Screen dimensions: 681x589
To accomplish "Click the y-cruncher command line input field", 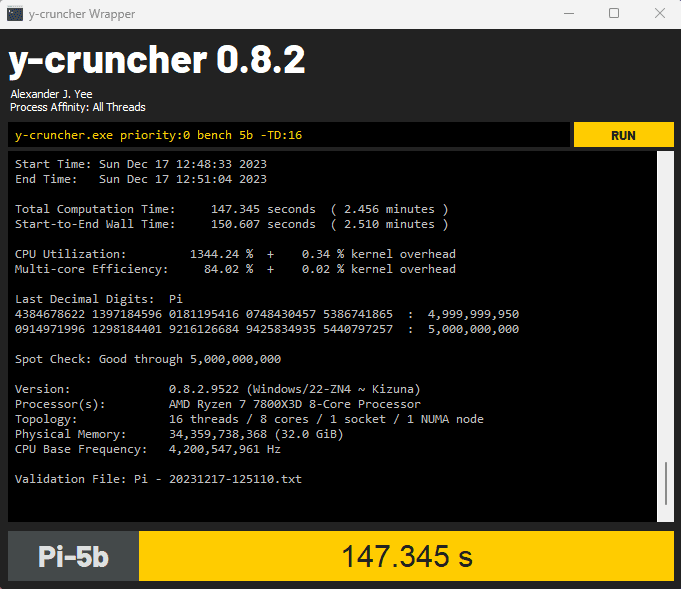I will pyautogui.click(x=289, y=135).
